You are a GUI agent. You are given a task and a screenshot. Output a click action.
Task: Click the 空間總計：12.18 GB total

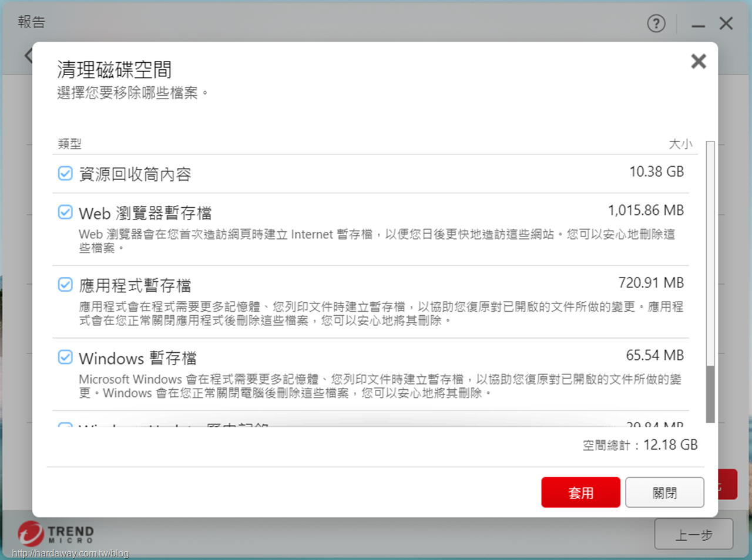click(x=640, y=445)
